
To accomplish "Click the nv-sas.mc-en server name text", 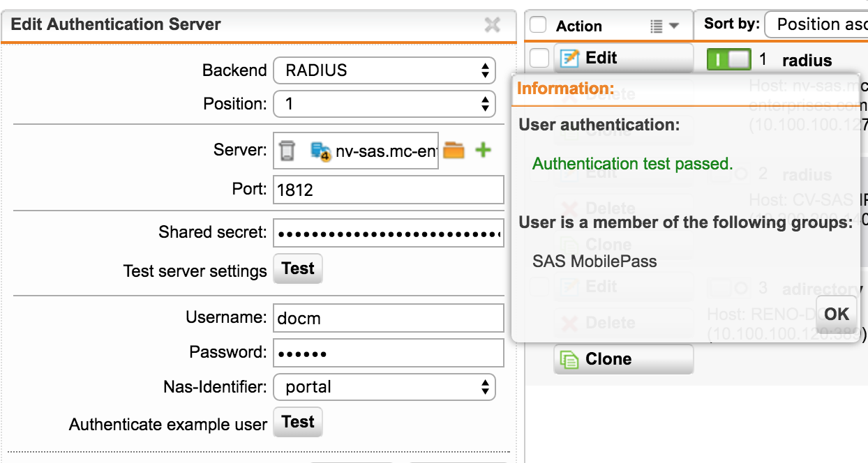I will click(386, 151).
